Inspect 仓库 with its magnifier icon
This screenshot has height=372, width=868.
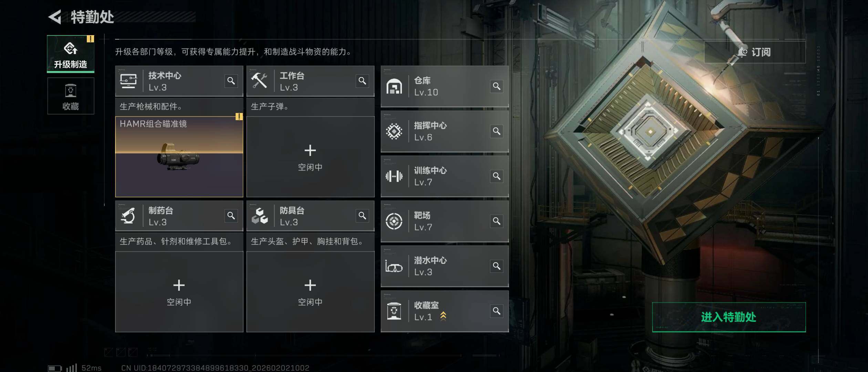(497, 86)
